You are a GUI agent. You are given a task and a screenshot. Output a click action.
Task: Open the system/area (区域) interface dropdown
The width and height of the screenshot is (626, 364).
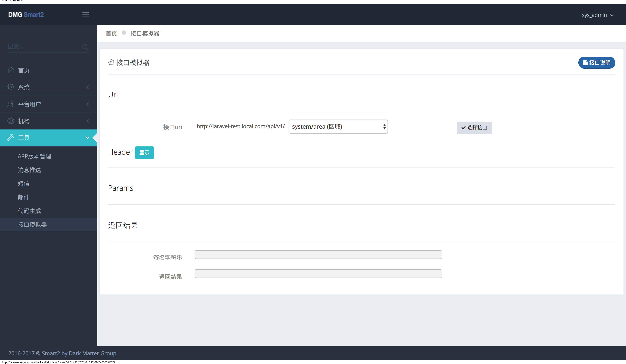(338, 127)
